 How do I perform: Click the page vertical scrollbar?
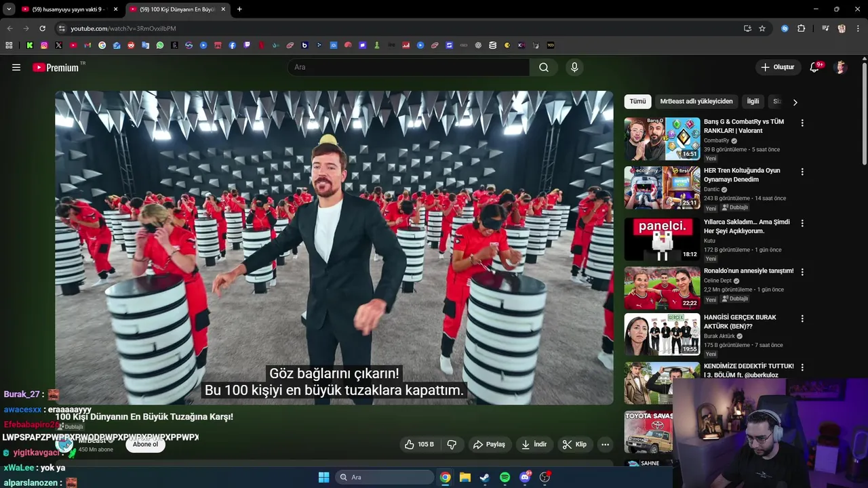(865, 113)
